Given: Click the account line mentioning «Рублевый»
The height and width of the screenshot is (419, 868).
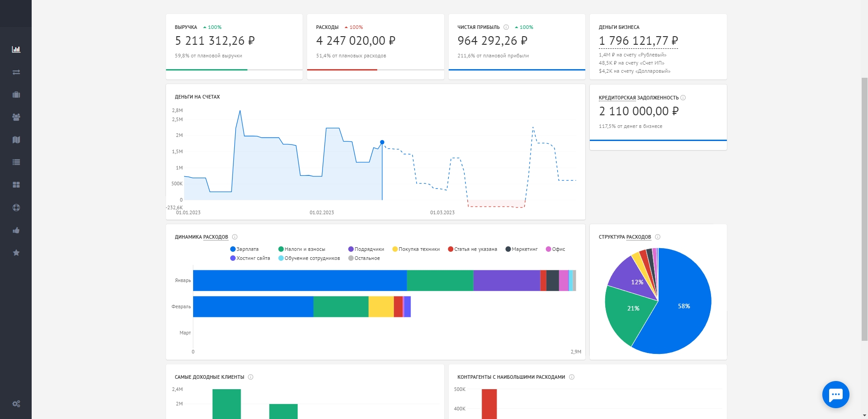Looking at the screenshot, I should coord(633,55).
